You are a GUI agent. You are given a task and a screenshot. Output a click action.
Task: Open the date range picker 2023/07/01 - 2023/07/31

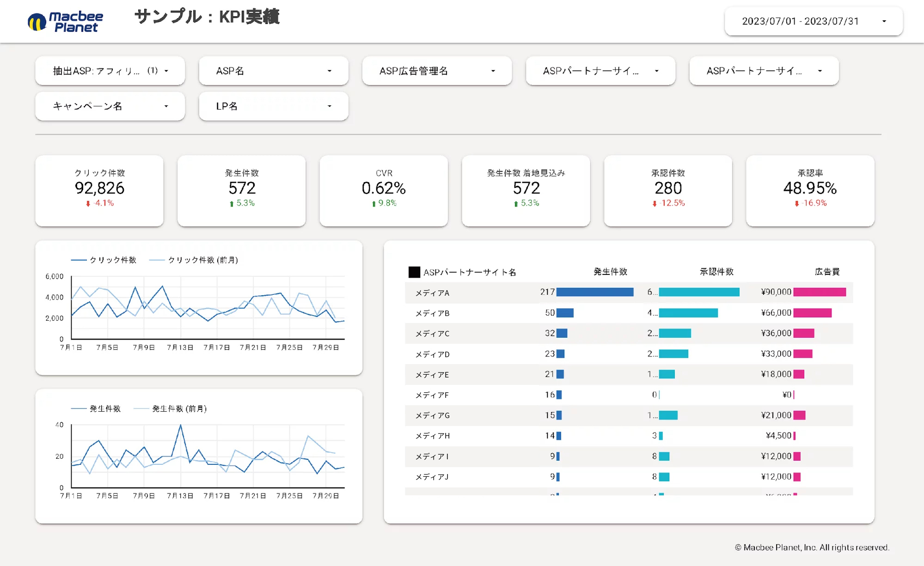click(814, 21)
